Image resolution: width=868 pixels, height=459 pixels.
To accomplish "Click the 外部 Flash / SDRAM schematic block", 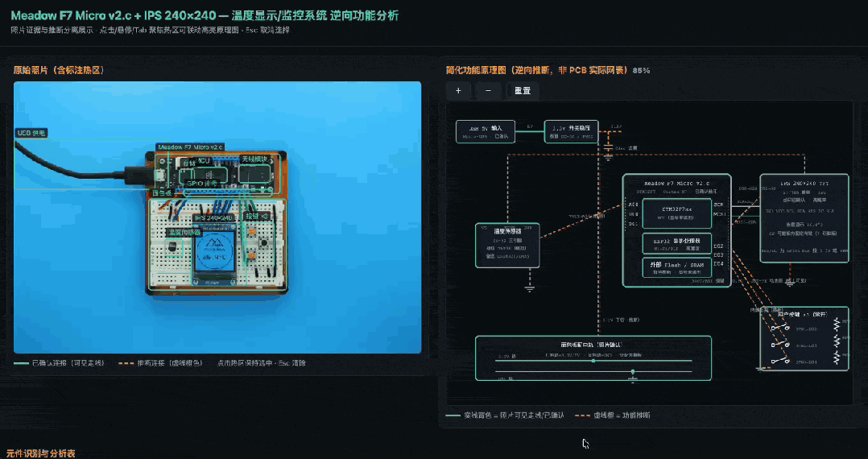I will (676, 267).
